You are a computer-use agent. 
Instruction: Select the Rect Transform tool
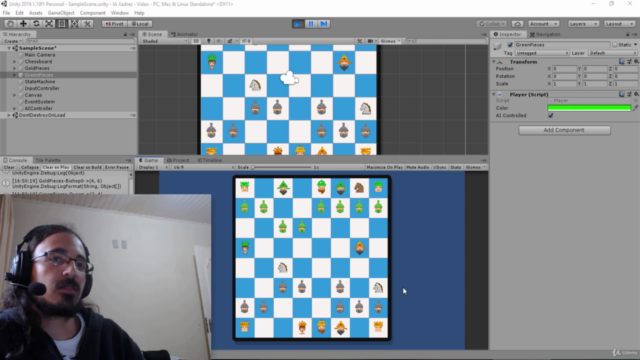pyautogui.click(x=62, y=24)
